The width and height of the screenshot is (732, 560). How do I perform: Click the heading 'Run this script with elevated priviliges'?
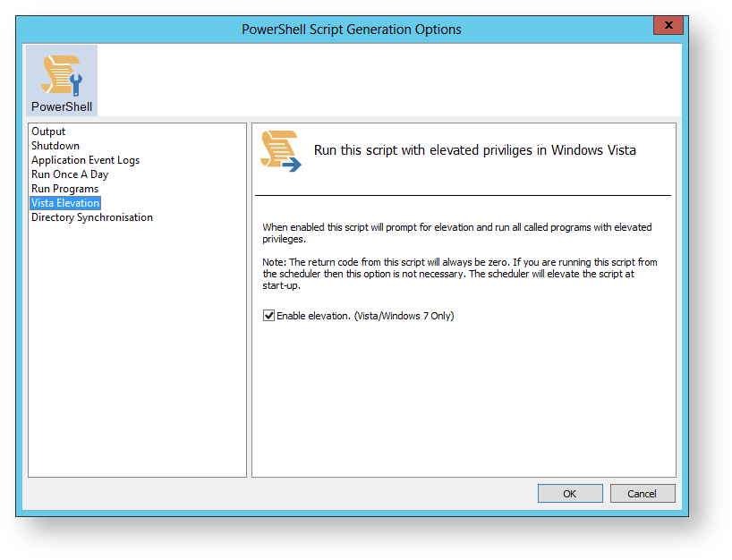475,150
